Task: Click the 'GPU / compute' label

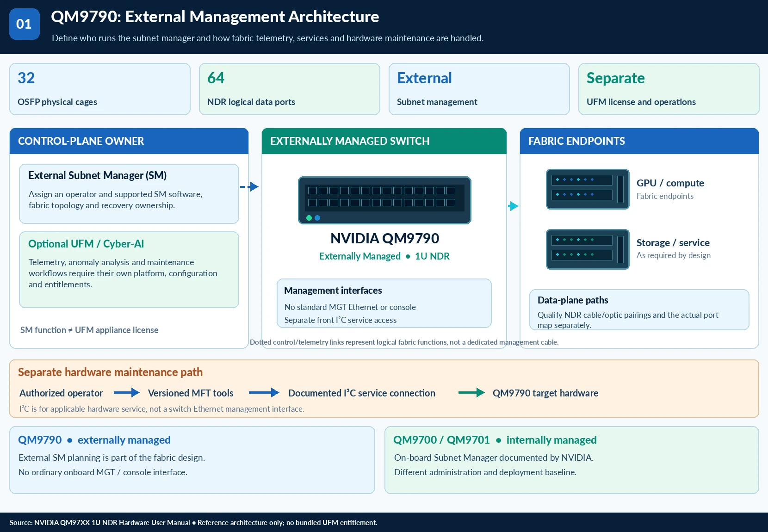Action: click(670, 183)
